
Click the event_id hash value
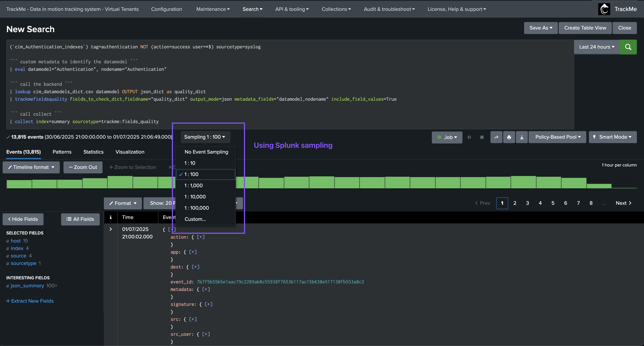point(280,282)
